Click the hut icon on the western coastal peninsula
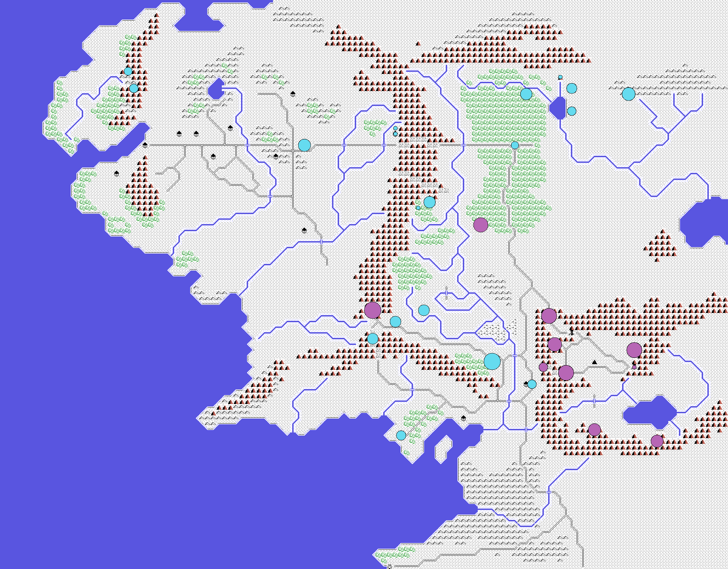The image size is (728, 569). (x=116, y=174)
